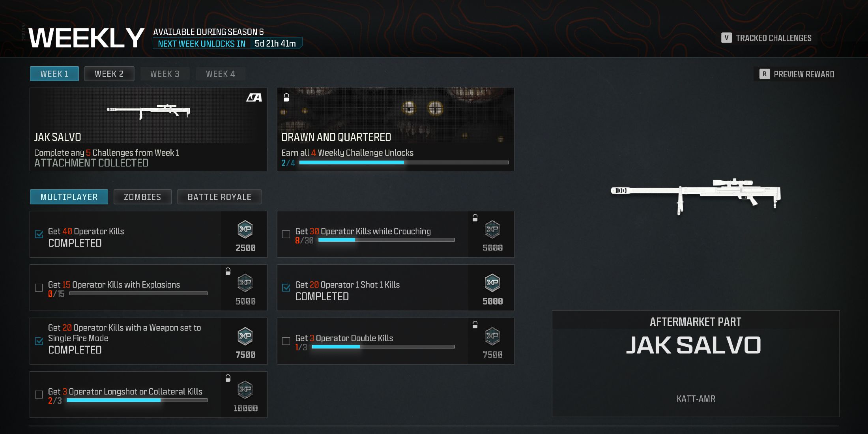Select the MULTIPLAYER mode tab

point(67,197)
